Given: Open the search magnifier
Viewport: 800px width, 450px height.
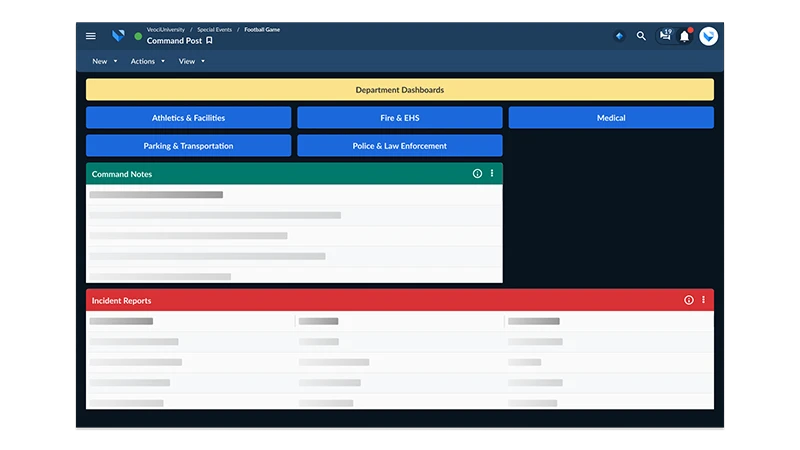Looking at the screenshot, I should [x=641, y=36].
